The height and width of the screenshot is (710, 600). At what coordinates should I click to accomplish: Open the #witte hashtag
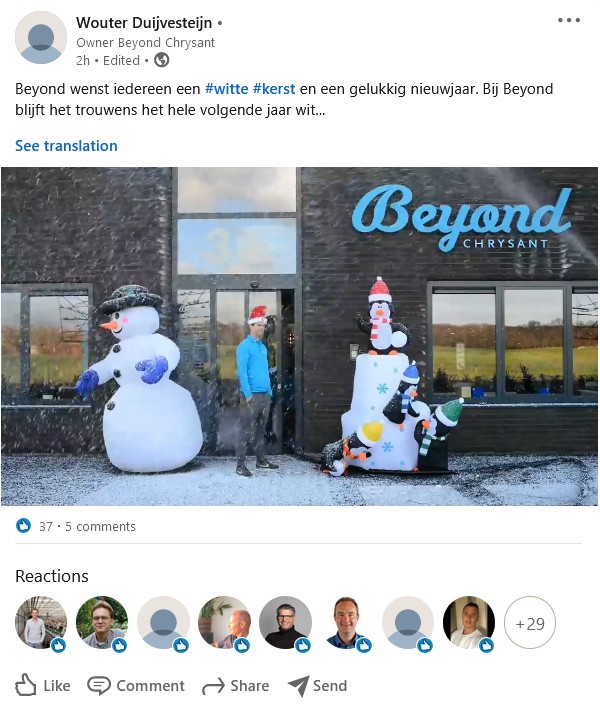226,89
